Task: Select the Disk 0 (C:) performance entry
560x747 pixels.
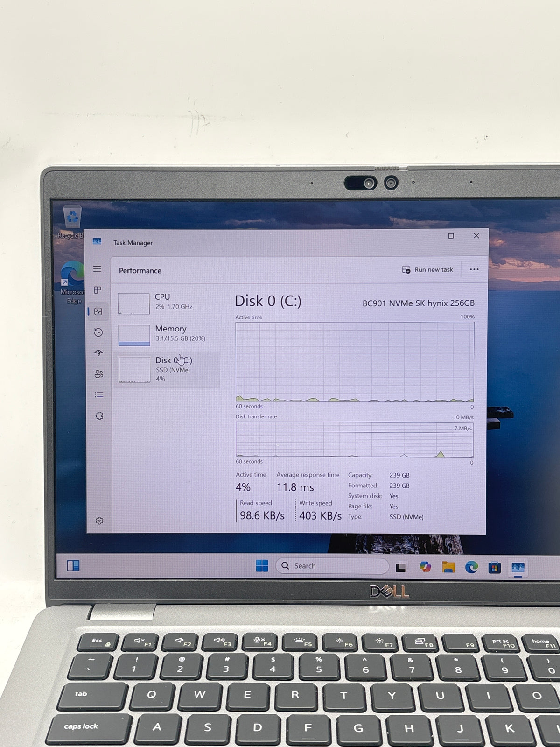Action: coord(167,369)
